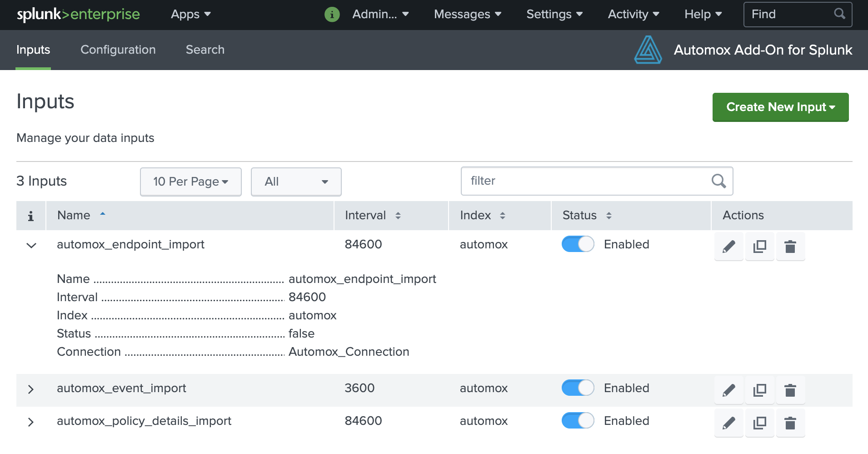Click the filter input field
Image resolution: width=868 pixels, height=454 pixels.
[x=597, y=181]
